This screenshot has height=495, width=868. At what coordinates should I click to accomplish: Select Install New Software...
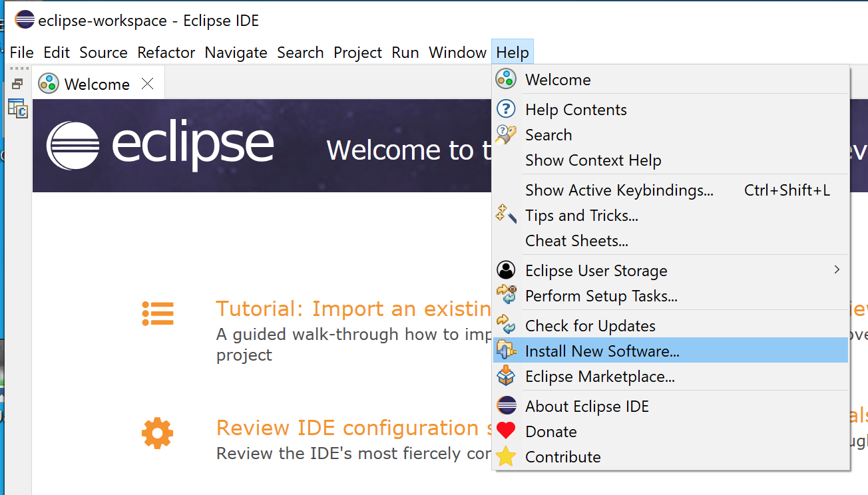pyautogui.click(x=671, y=351)
